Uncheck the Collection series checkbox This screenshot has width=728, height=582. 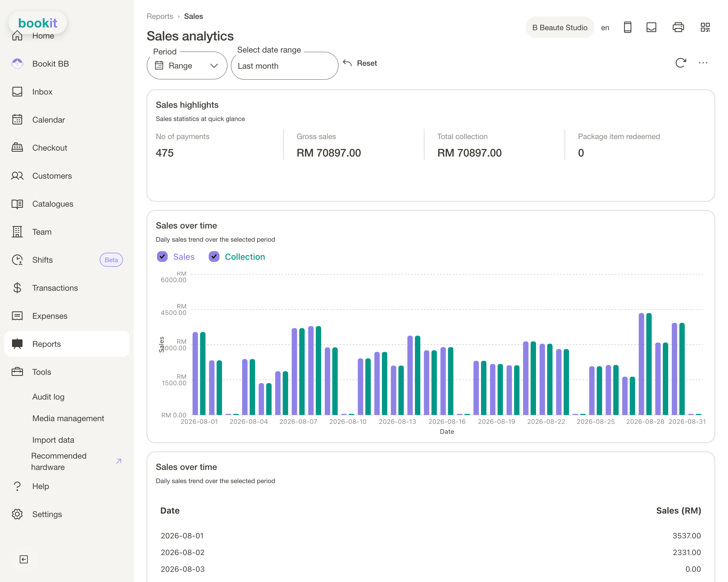click(214, 257)
